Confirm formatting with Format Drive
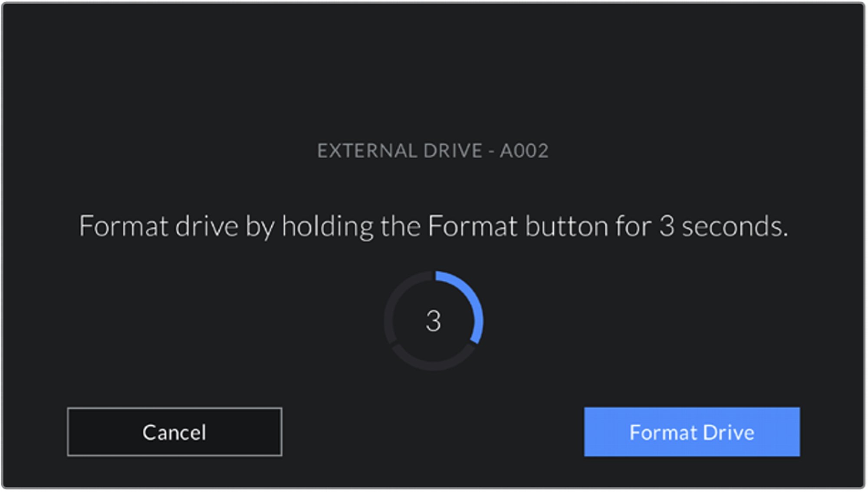 click(x=692, y=432)
